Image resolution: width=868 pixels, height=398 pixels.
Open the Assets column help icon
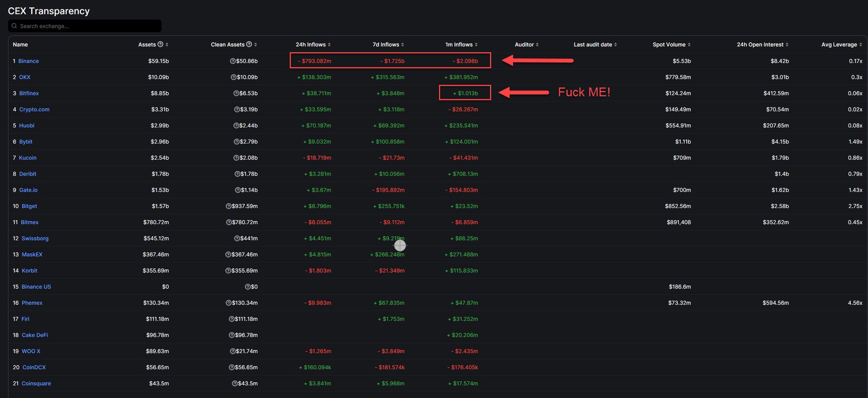[x=160, y=44]
